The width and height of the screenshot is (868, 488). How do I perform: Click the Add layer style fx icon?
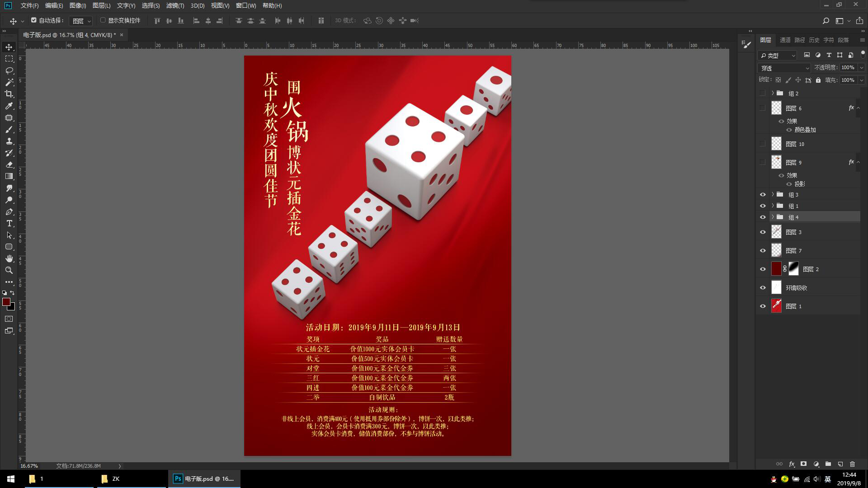pyautogui.click(x=792, y=464)
